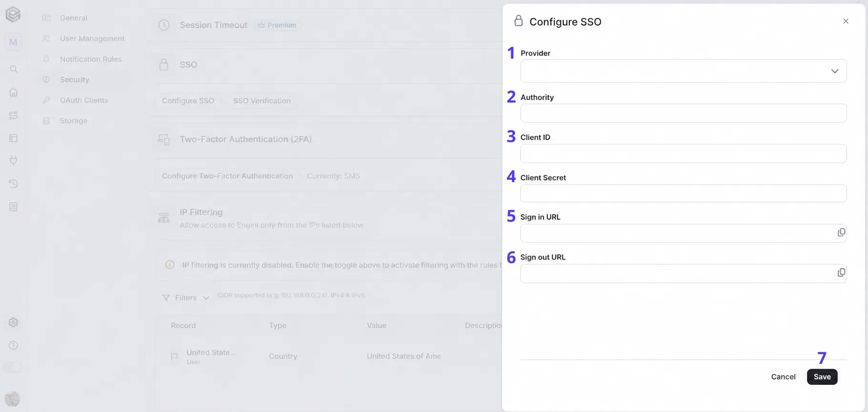Close the Configure SSO panel
The height and width of the screenshot is (412, 868).
pos(846,21)
